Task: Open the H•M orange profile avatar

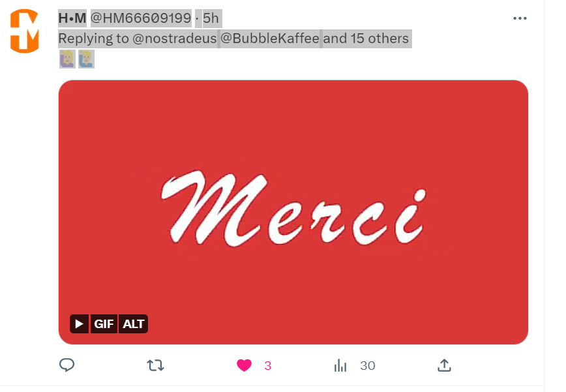Action: point(25,31)
